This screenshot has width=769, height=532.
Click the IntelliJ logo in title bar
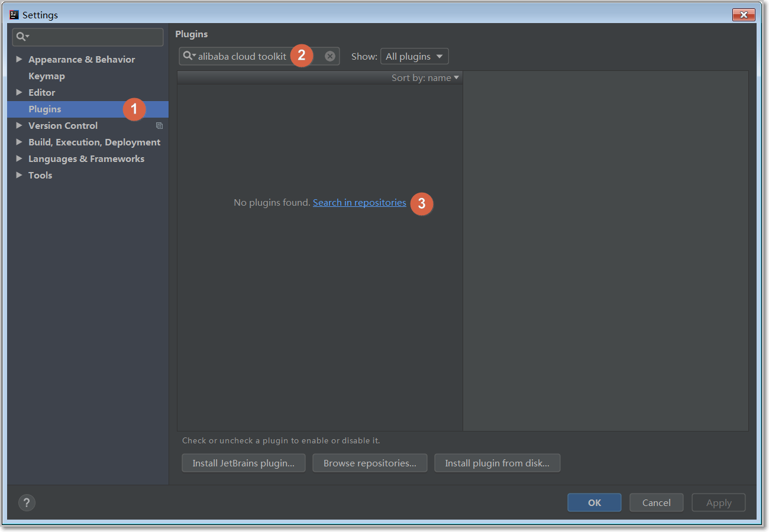pos(14,15)
